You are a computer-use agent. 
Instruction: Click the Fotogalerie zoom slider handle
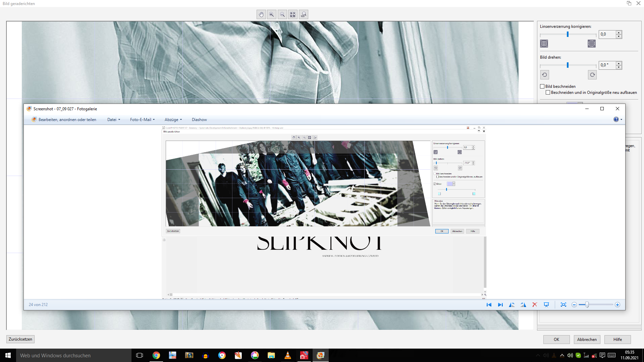tap(587, 305)
